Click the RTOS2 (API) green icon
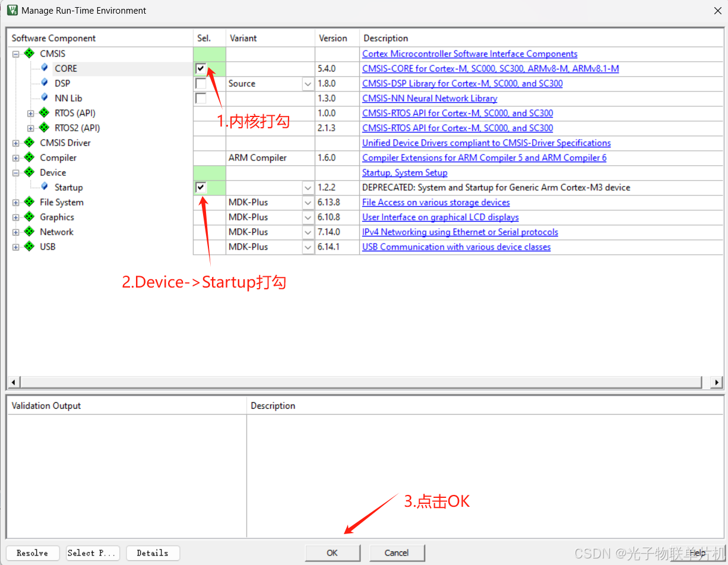 [x=44, y=128]
